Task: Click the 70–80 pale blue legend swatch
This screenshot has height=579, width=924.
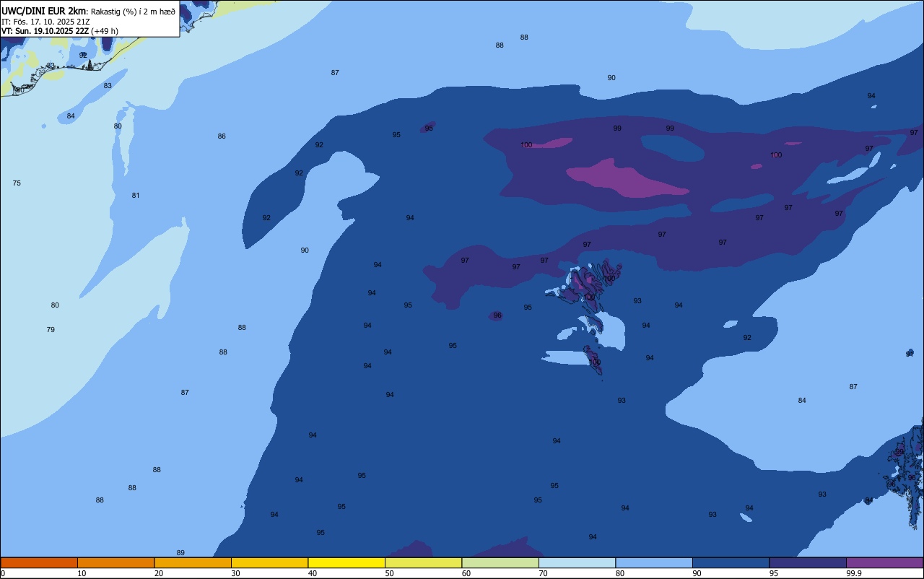Action: (x=577, y=562)
